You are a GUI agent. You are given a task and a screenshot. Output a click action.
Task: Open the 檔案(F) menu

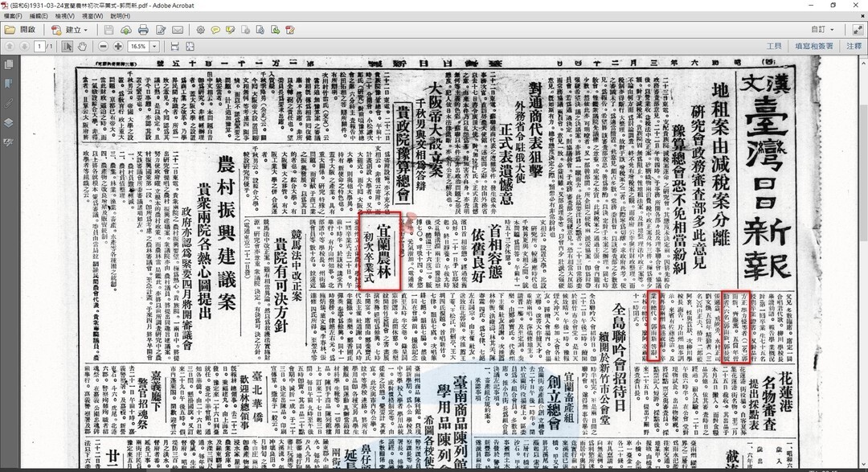[14, 16]
